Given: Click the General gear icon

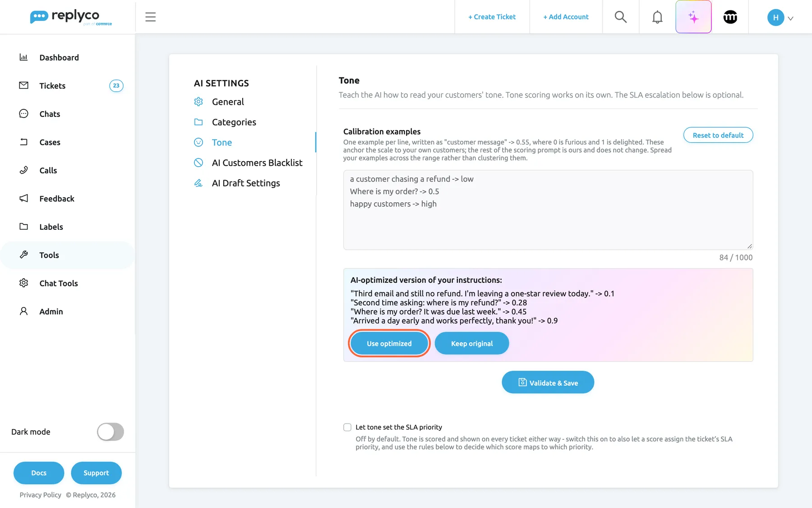Looking at the screenshot, I should [x=198, y=102].
